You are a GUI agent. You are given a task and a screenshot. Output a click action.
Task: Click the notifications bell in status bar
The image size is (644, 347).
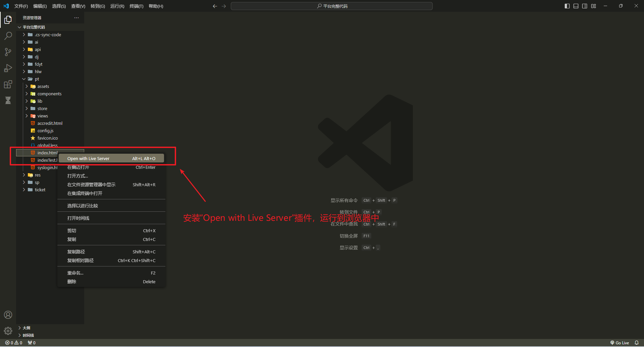[637, 343]
